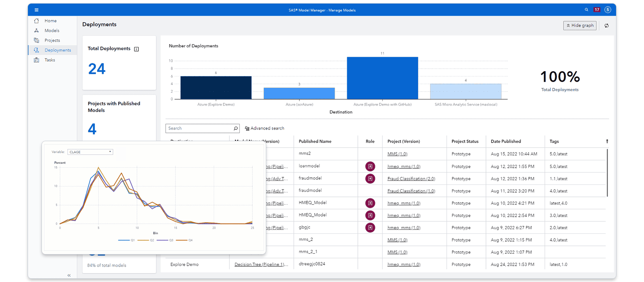Open the notifications badge showing 17
644x282 pixels.
coord(597,10)
